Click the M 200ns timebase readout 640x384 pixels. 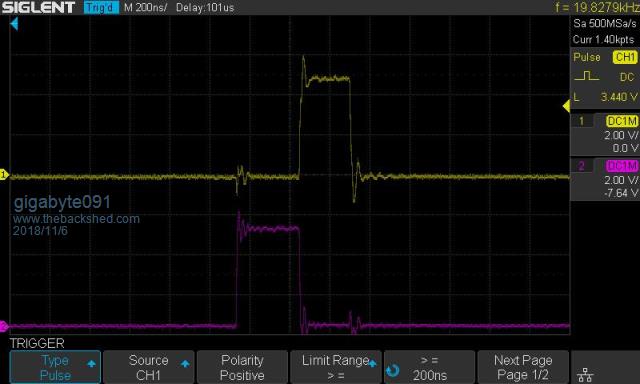click(x=145, y=7)
